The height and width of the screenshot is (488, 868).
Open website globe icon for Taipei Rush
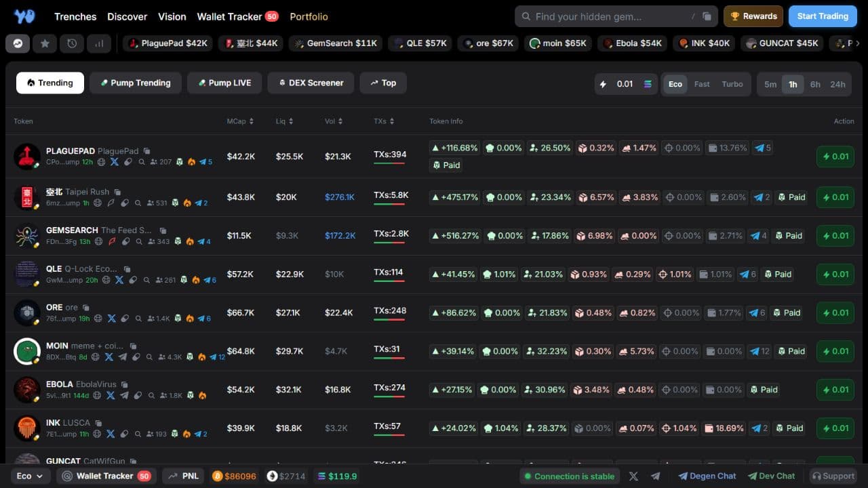(97, 203)
